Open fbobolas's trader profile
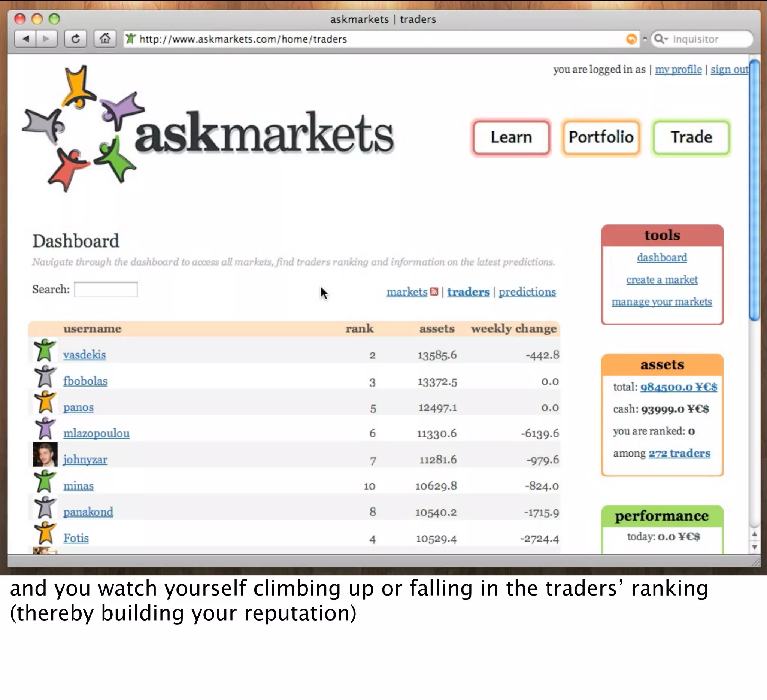The image size is (767, 700). click(85, 381)
